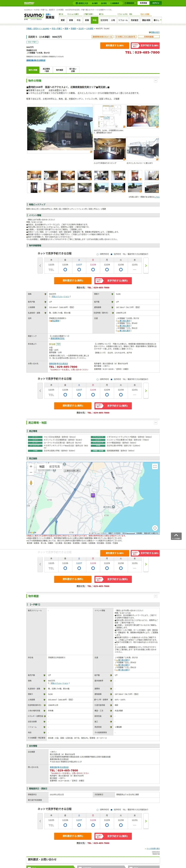Open help icon for 最多価格帯
186x868 pixels.
coord(111,681)
